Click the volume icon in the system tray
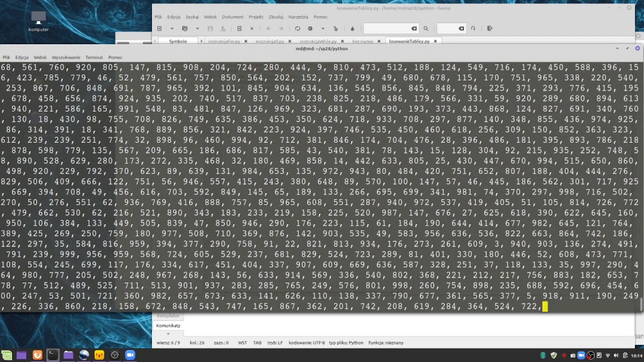644x362 pixels. click(x=616, y=355)
